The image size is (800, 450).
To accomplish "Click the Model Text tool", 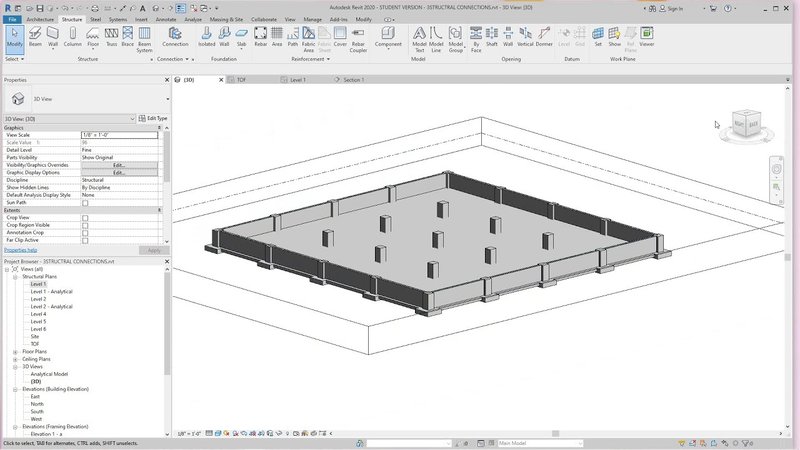I will 419,39.
